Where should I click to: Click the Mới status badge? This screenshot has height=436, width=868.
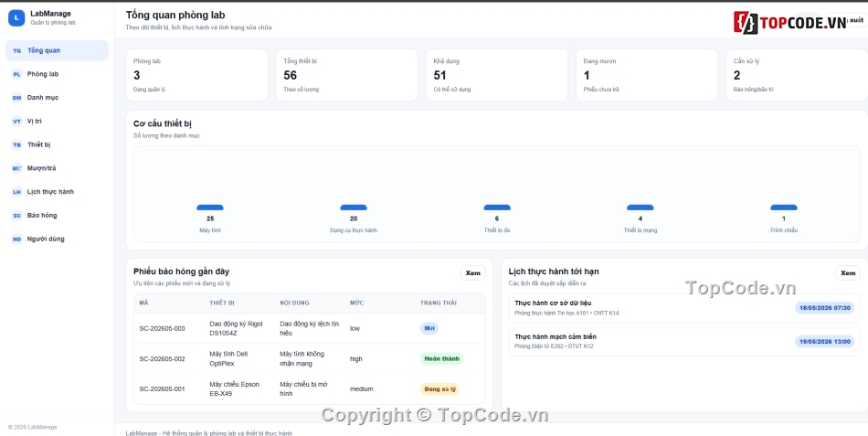coord(429,328)
